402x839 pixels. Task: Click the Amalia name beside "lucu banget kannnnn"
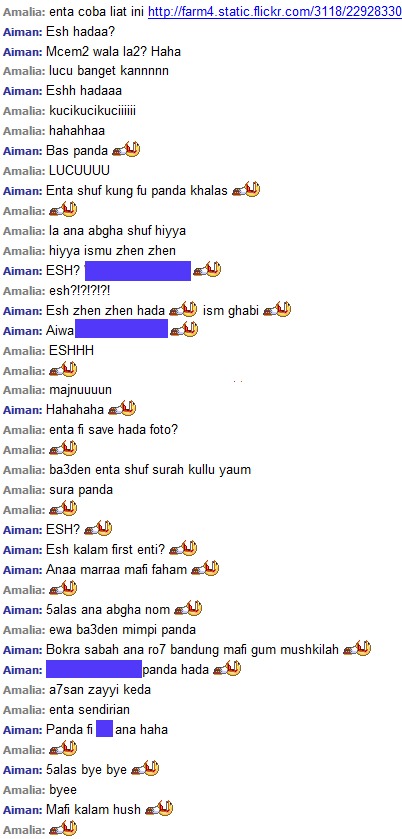tap(24, 71)
